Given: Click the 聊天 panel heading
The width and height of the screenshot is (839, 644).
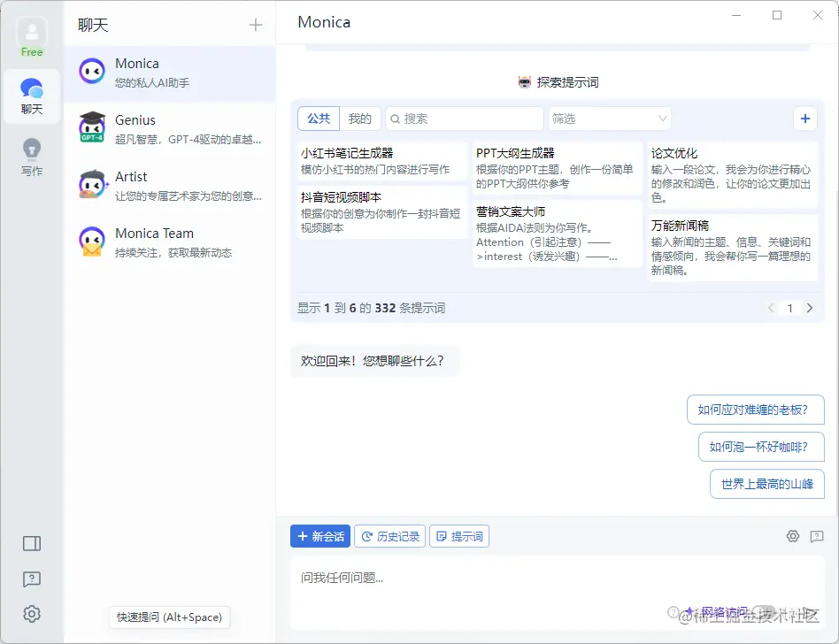Looking at the screenshot, I should pos(93,25).
